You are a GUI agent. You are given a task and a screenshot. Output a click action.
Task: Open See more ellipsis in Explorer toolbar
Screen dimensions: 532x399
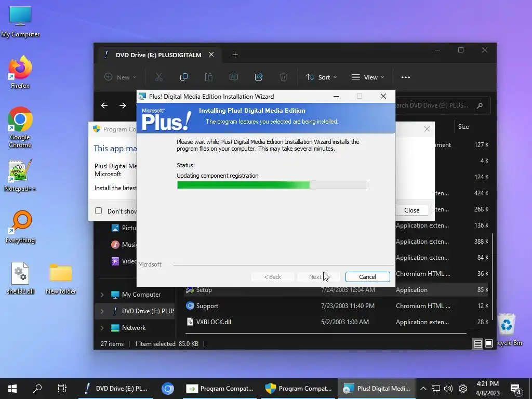pyautogui.click(x=405, y=77)
